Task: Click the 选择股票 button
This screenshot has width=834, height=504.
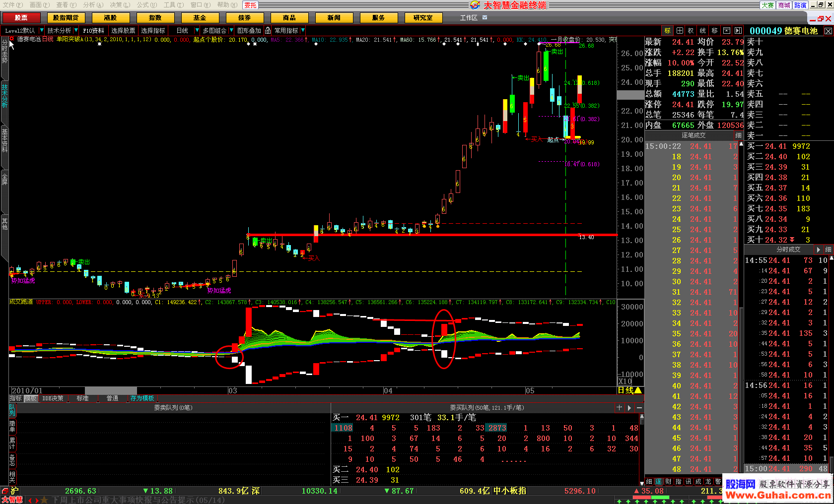Action: point(123,31)
